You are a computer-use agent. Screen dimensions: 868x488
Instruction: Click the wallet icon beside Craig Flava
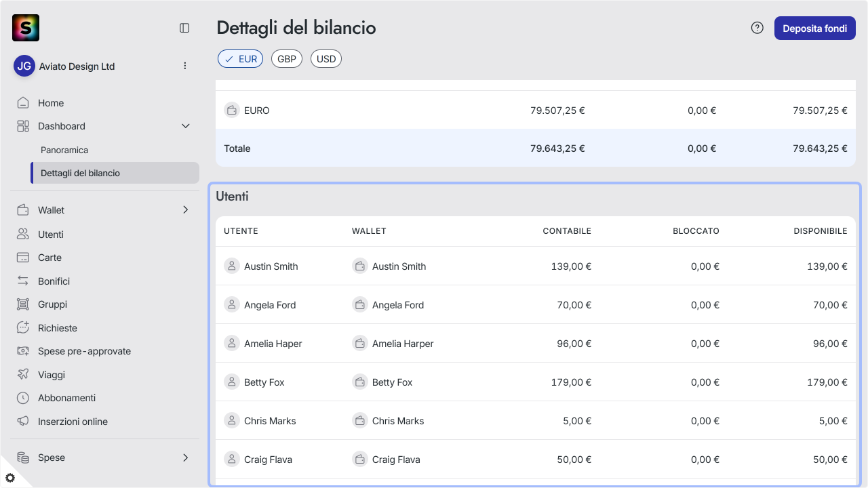pos(360,460)
